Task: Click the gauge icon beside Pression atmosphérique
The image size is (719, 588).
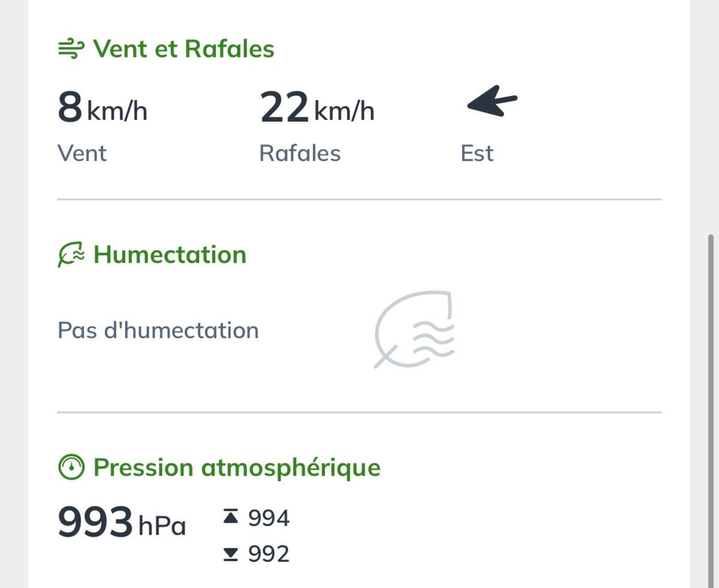Action: tap(71, 468)
